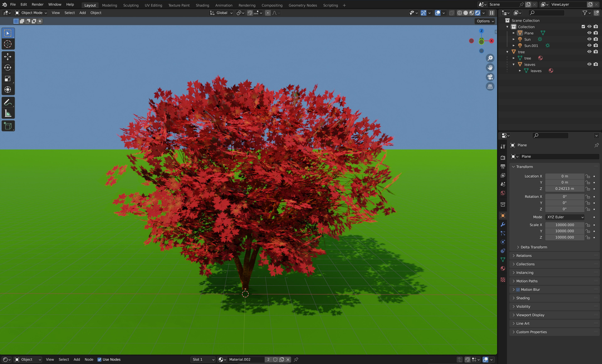
Task: Pin the Plane properties panel
Action: pyautogui.click(x=597, y=145)
